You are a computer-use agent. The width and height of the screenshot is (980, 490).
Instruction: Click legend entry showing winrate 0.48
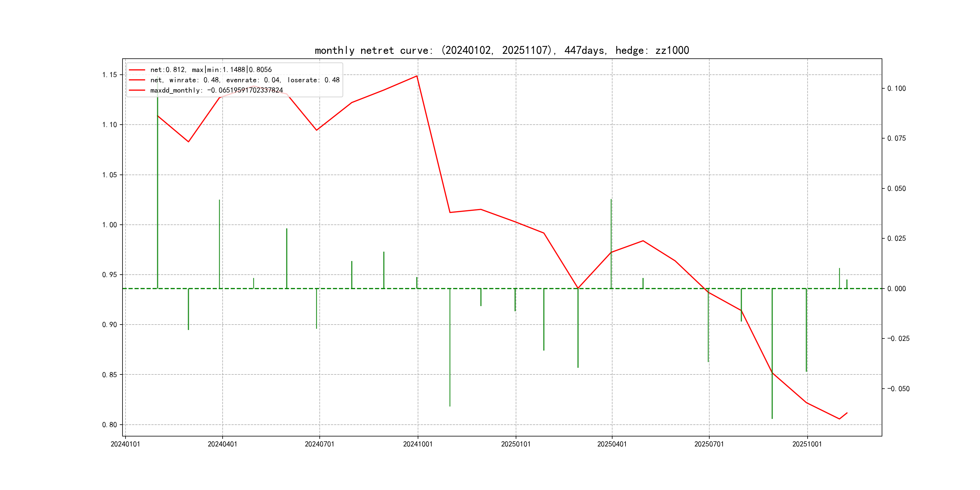tap(245, 80)
